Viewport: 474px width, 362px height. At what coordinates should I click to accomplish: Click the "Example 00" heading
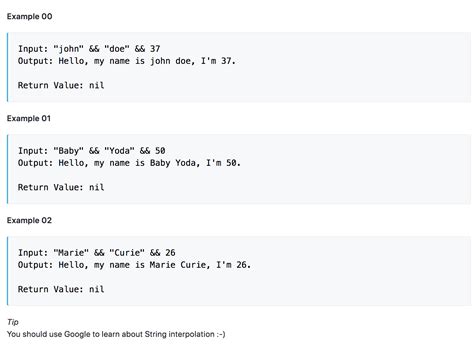click(29, 16)
